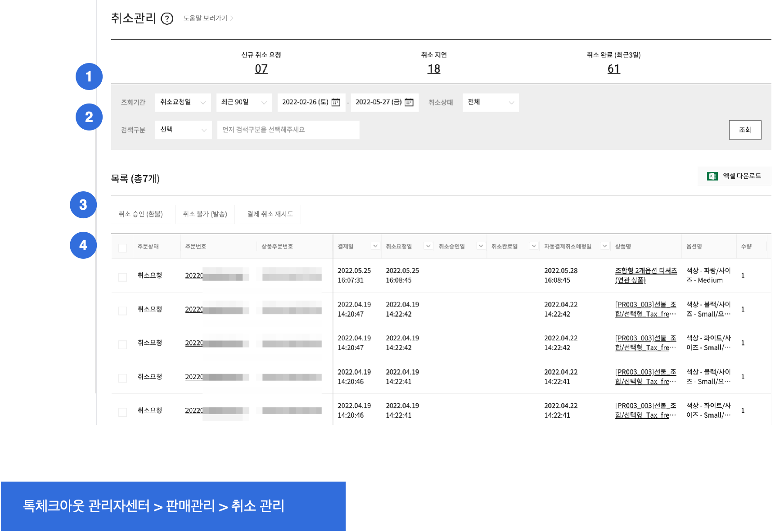Click the Excel download icon
This screenshot has width=775, height=532.
(712, 176)
